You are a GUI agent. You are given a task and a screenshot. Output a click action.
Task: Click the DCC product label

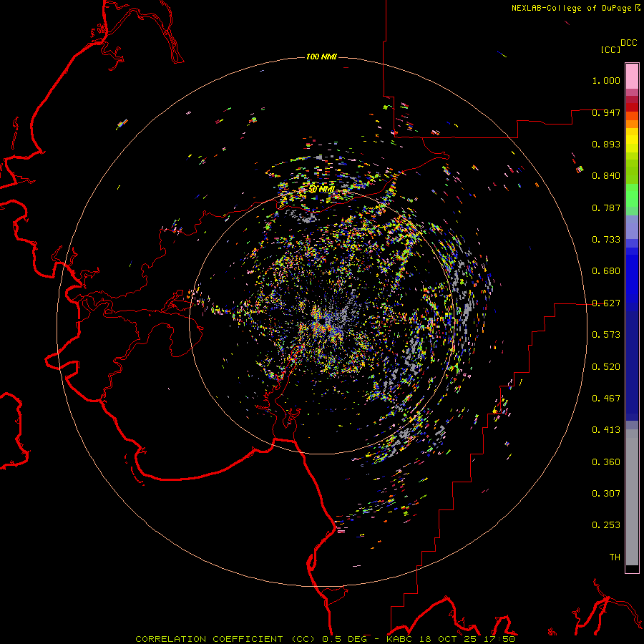tap(629, 43)
